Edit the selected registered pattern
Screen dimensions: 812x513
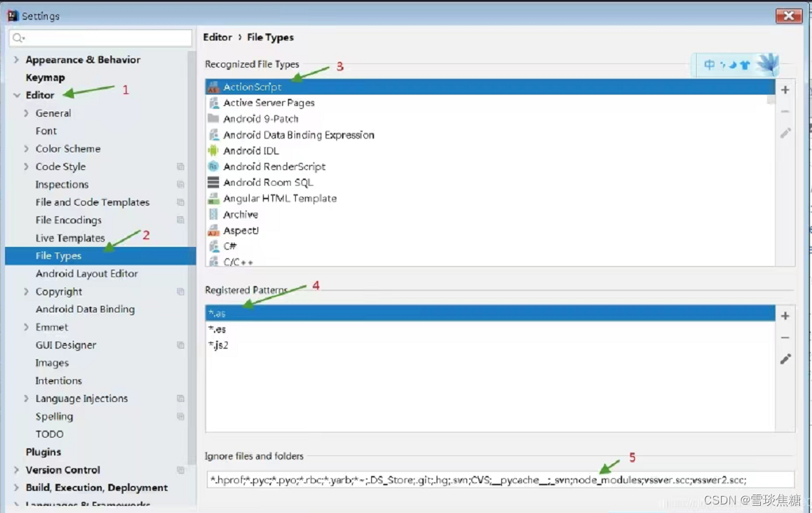coord(785,359)
